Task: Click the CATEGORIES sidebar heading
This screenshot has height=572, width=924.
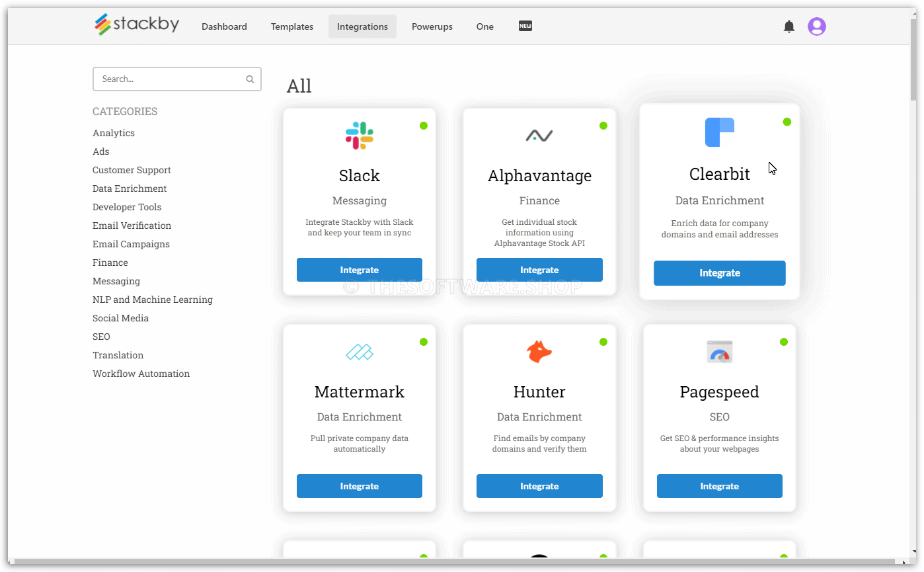Action: pyautogui.click(x=125, y=112)
